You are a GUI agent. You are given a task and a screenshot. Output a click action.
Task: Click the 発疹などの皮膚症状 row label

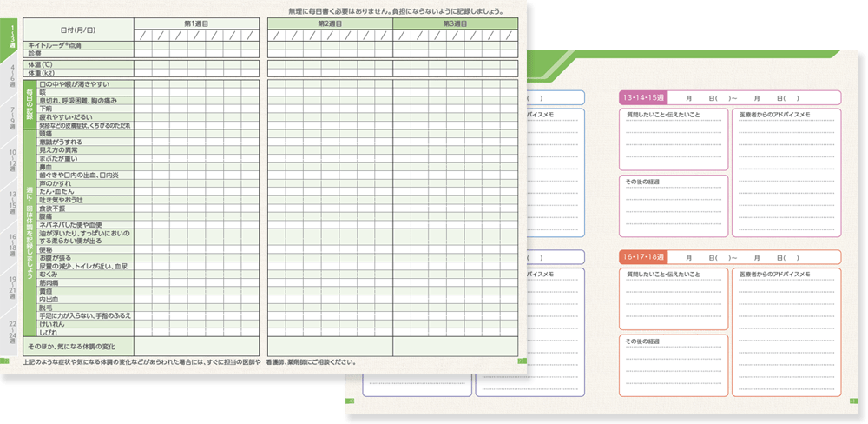pos(85,125)
